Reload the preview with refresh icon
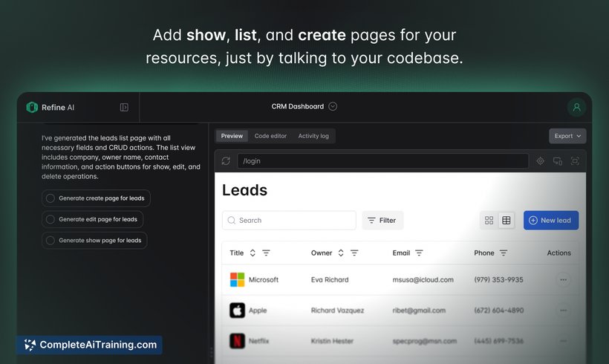This screenshot has width=609, height=364. 226,160
